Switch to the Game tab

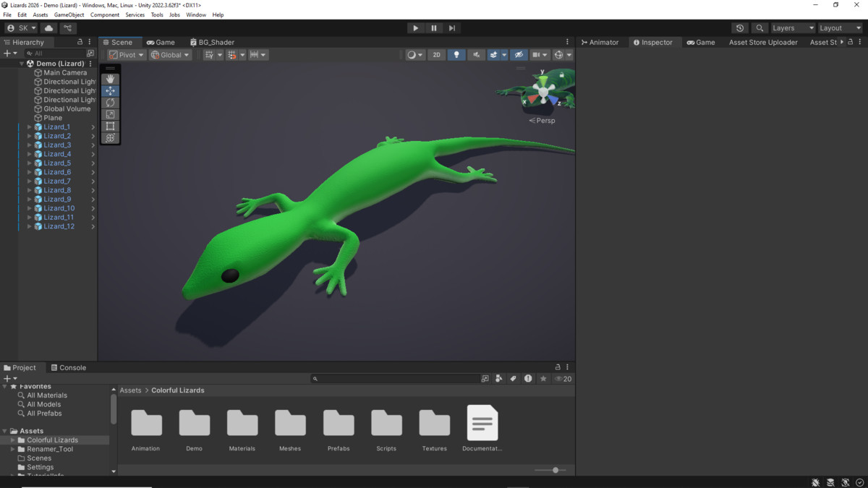(x=161, y=42)
